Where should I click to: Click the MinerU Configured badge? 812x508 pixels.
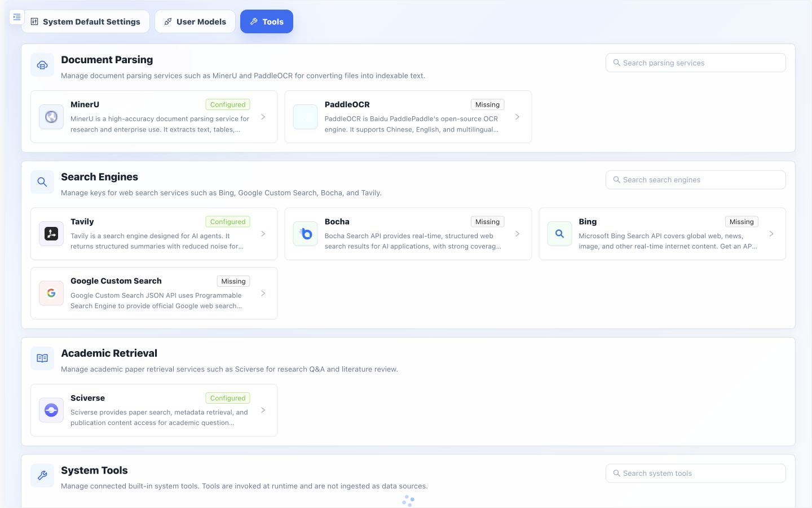pos(228,104)
